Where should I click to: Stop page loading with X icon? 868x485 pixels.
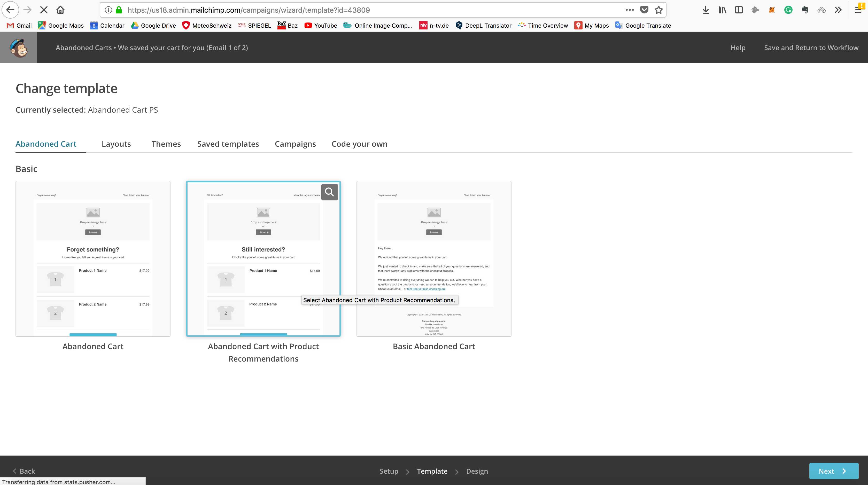(x=44, y=10)
